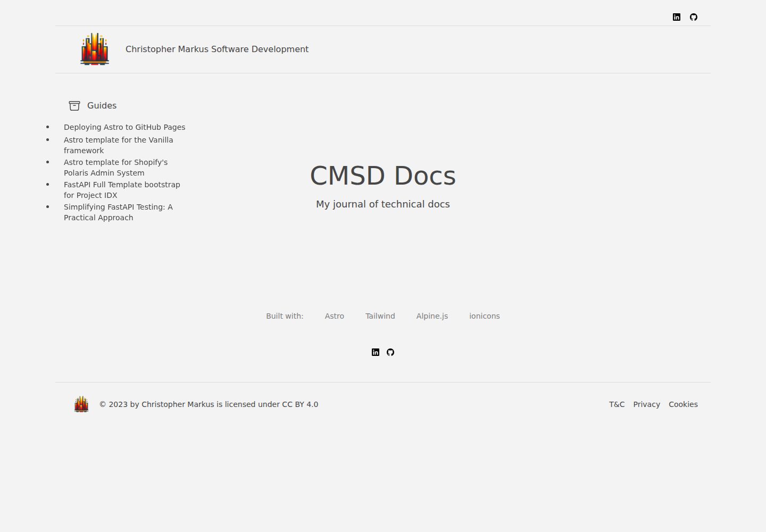The height and width of the screenshot is (532, 766).
Task: Open the Cookies footer link
Action: click(x=683, y=404)
